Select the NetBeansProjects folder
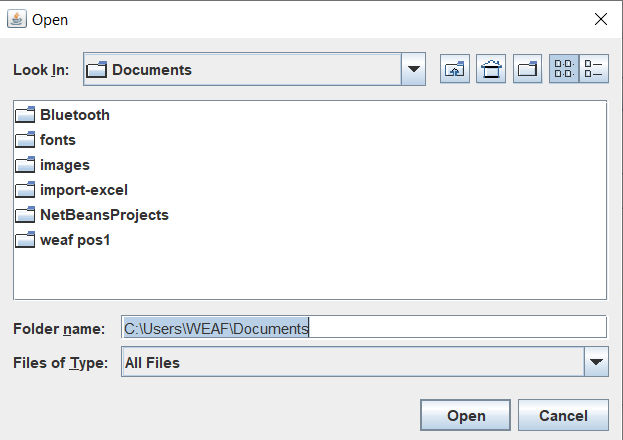The width and height of the screenshot is (623, 440). (x=104, y=215)
